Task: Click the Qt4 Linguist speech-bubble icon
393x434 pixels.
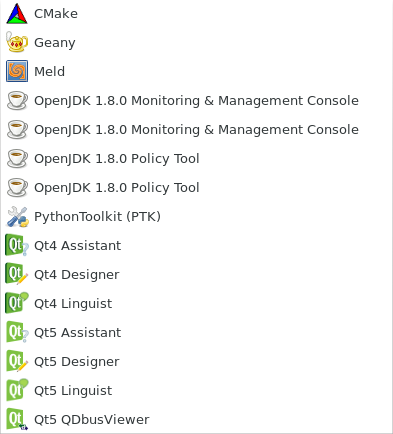Action: coord(17,303)
